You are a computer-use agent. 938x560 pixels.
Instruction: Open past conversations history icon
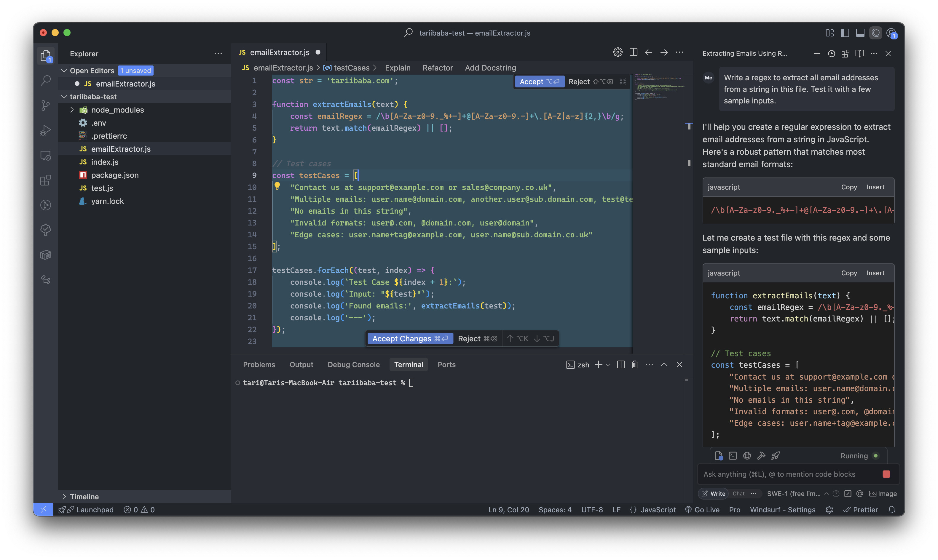point(831,54)
